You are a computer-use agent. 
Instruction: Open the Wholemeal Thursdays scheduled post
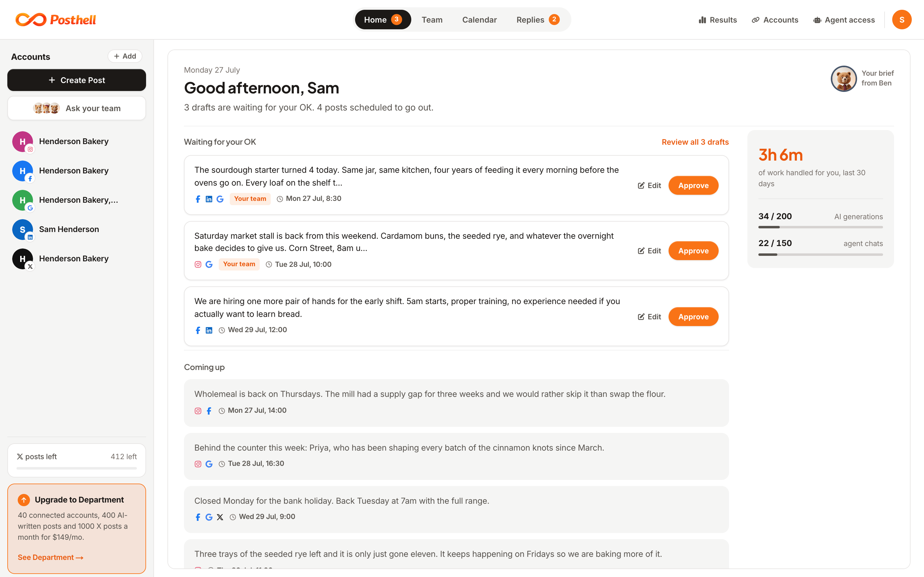pyautogui.click(x=456, y=403)
